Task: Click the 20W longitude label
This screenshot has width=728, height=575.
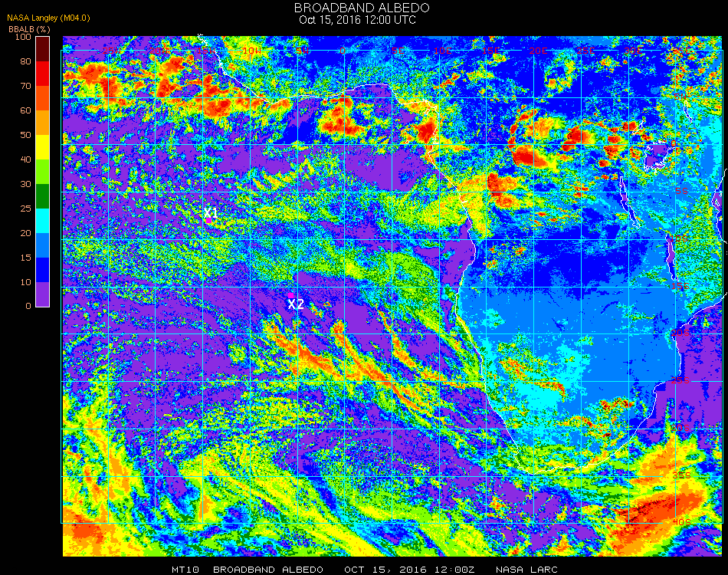Action: tap(159, 51)
